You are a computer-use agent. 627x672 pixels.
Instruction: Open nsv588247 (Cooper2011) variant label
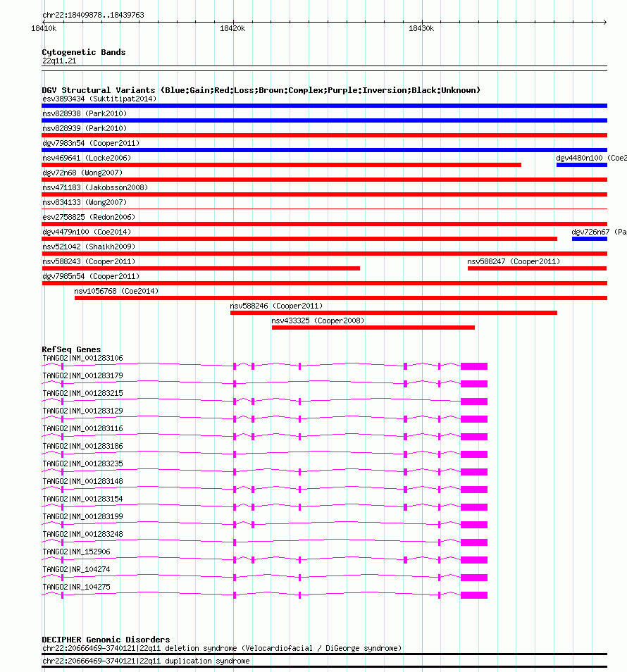[x=514, y=261]
